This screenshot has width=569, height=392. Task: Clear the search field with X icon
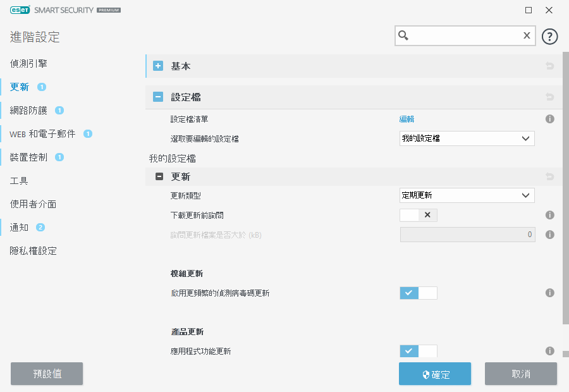point(526,36)
